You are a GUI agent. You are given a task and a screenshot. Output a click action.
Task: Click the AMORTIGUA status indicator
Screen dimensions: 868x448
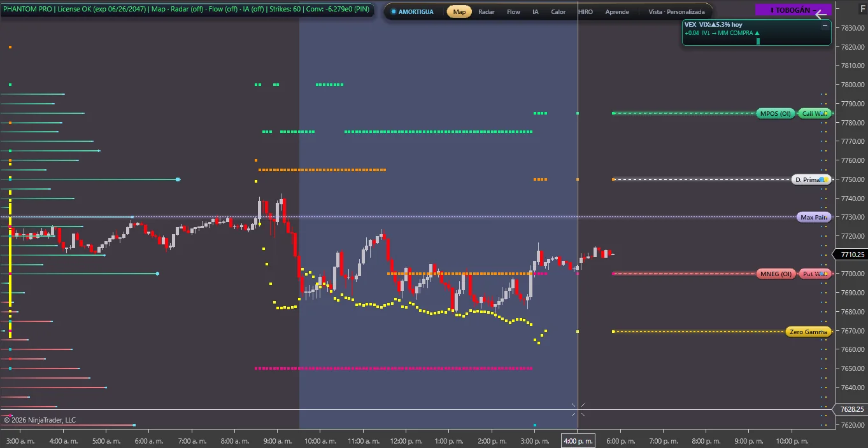pos(412,11)
